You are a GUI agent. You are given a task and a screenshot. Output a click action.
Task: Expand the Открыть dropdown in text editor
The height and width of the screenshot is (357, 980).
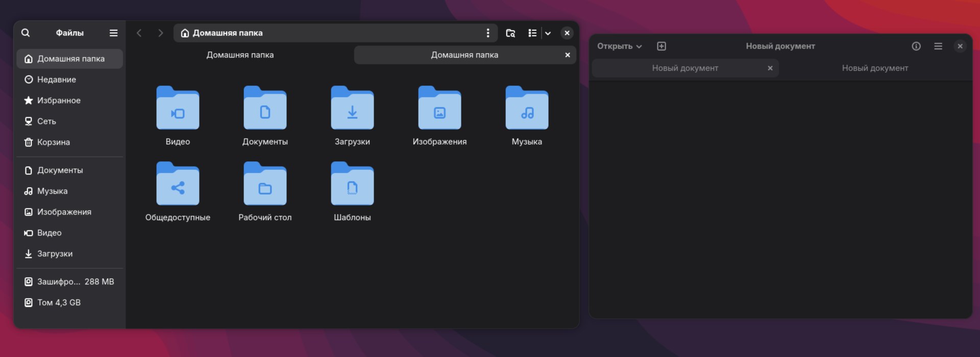619,46
